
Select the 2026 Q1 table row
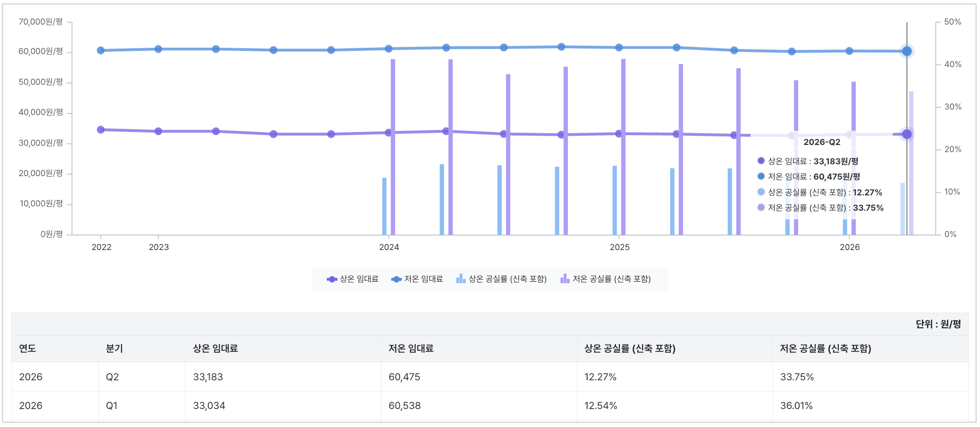click(490, 406)
